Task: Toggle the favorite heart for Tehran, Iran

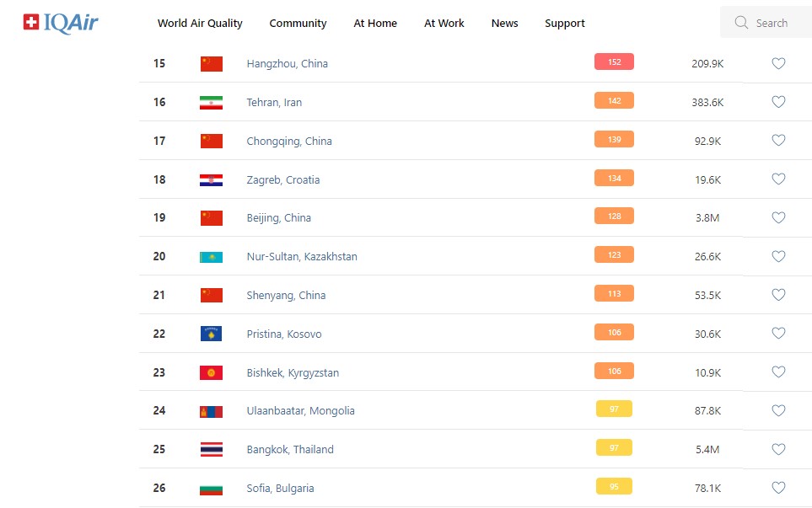Action: point(778,102)
